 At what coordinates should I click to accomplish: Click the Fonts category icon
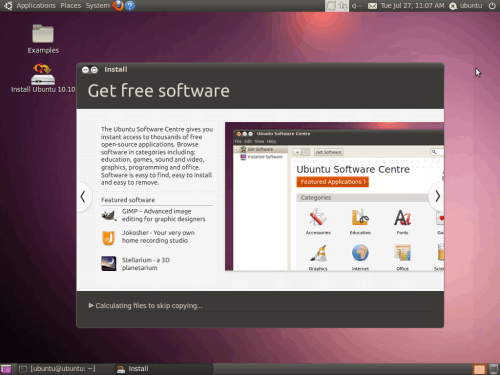pyautogui.click(x=402, y=218)
